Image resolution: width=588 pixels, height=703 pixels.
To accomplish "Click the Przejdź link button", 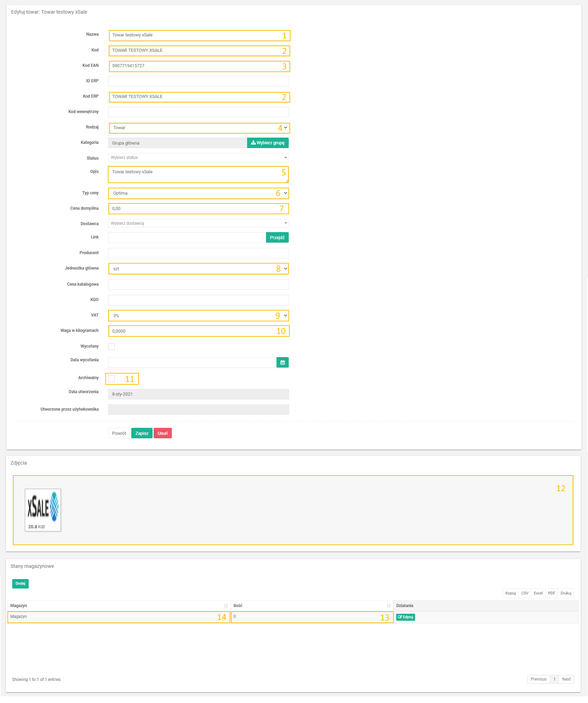I will click(277, 238).
